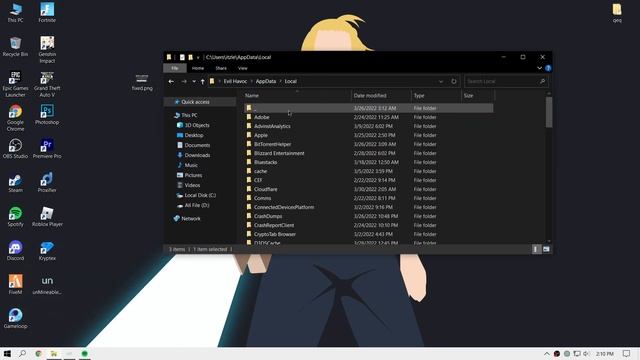Open the Home ribbon tab
640x360 pixels.
[x=198, y=68]
